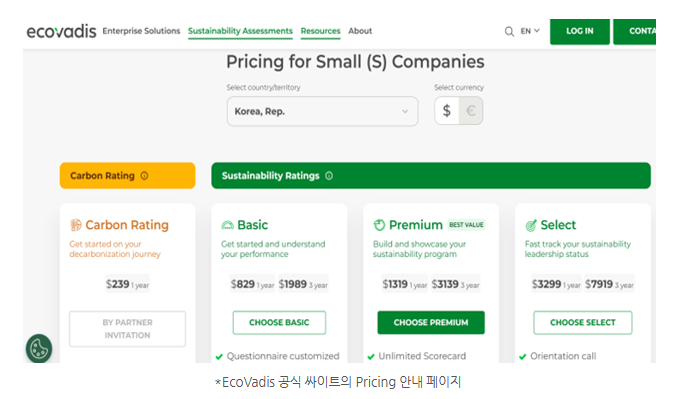Select the Sustainability Ratings tab
The height and width of the screenshot is (399, 678).
tap(431, 176)
